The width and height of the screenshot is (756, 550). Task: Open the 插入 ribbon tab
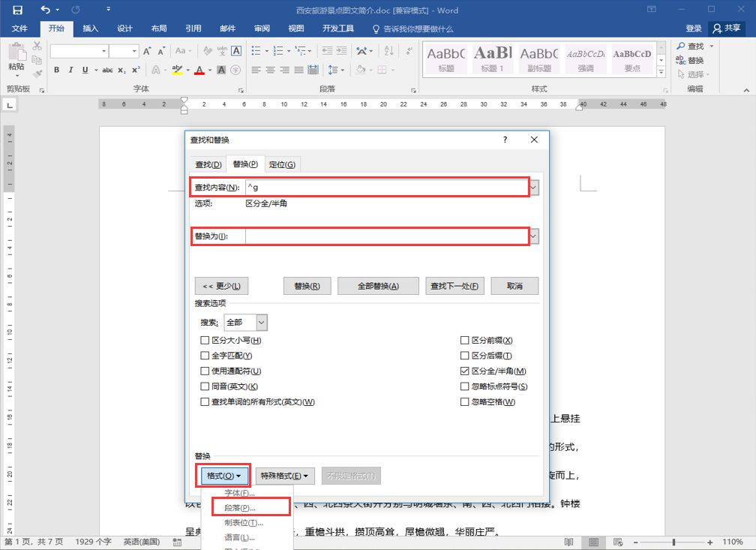click(x=90, y=29)
